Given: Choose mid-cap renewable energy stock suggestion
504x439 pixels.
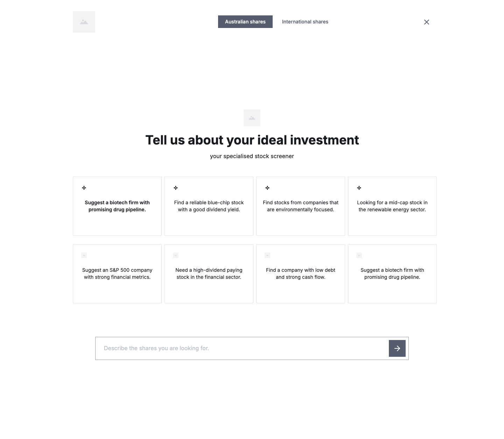Looking at the screenshot, I should pos(392,206).
